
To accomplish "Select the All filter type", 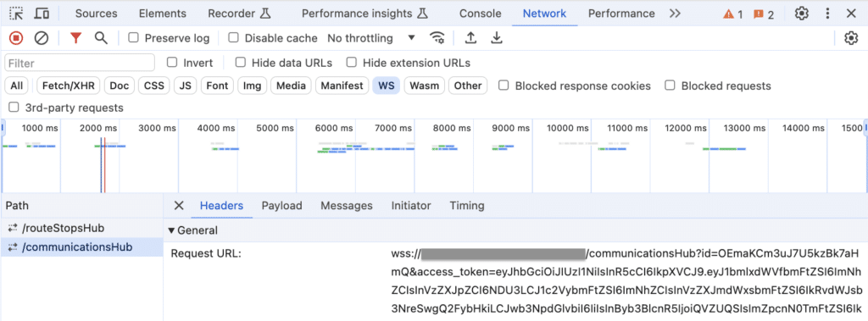I will pyautogui.click(x=17, y=86).
